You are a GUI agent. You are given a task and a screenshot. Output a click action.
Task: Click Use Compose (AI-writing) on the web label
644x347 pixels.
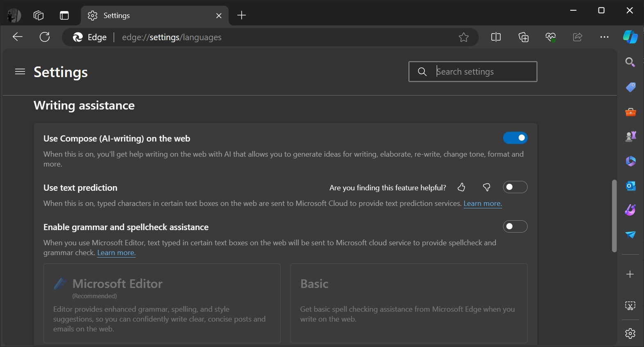tap(117, 139)
